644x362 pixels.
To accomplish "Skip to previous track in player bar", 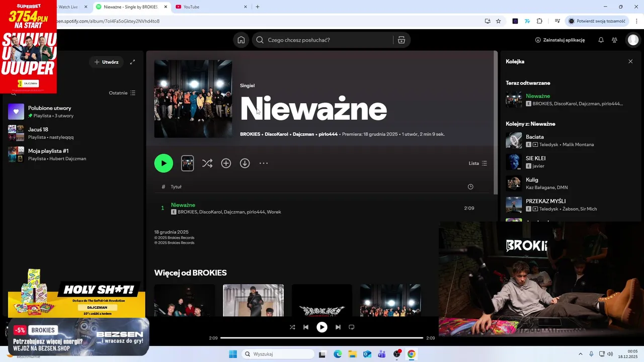I will (x=306, y=327).
